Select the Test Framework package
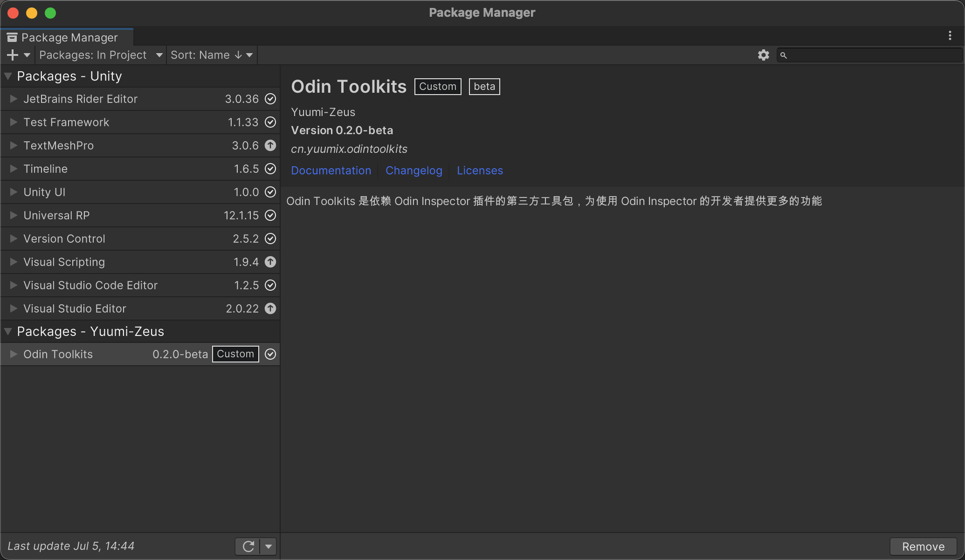 click(140, 122)
